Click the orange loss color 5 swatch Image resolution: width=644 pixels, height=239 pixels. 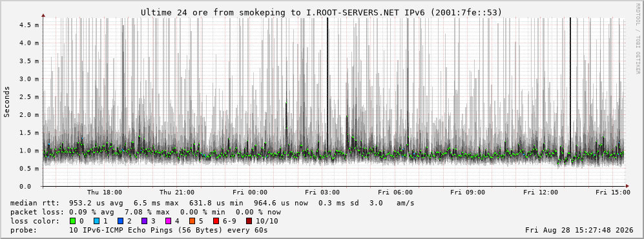(192, 222)
